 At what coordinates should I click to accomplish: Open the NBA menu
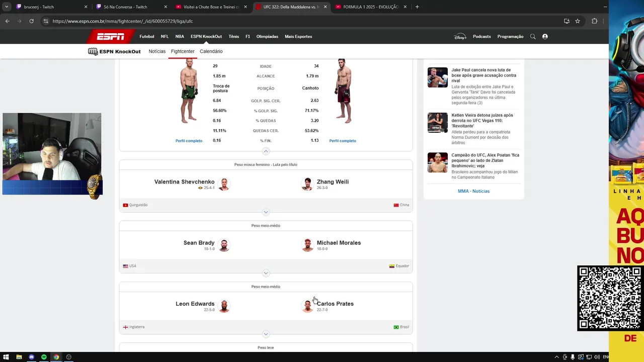180,37
